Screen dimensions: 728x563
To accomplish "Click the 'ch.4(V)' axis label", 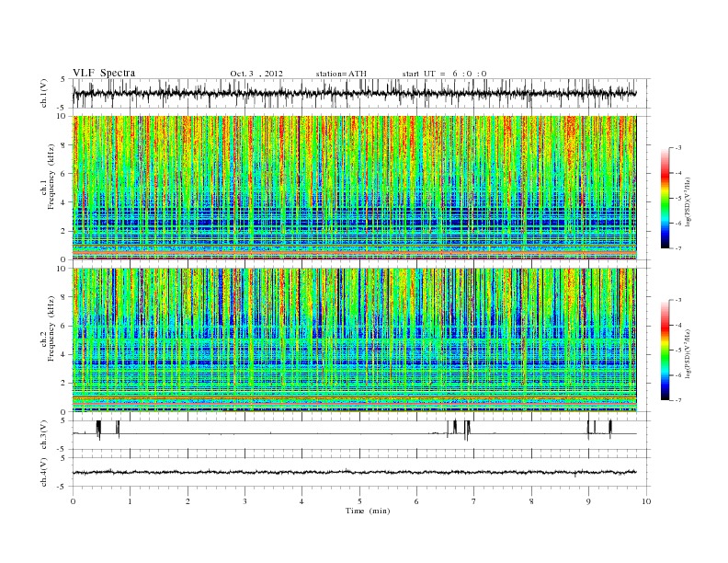I will [x=44, y=472].
